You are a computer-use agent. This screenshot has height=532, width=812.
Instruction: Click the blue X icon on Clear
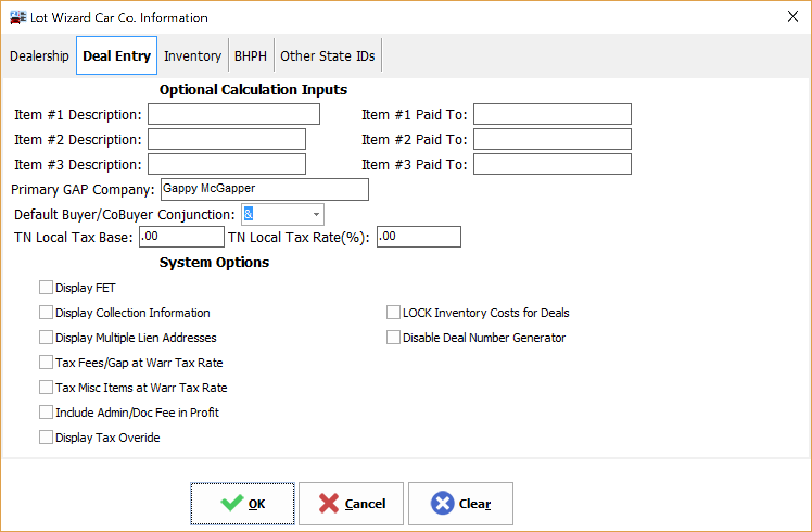[443, 503]
